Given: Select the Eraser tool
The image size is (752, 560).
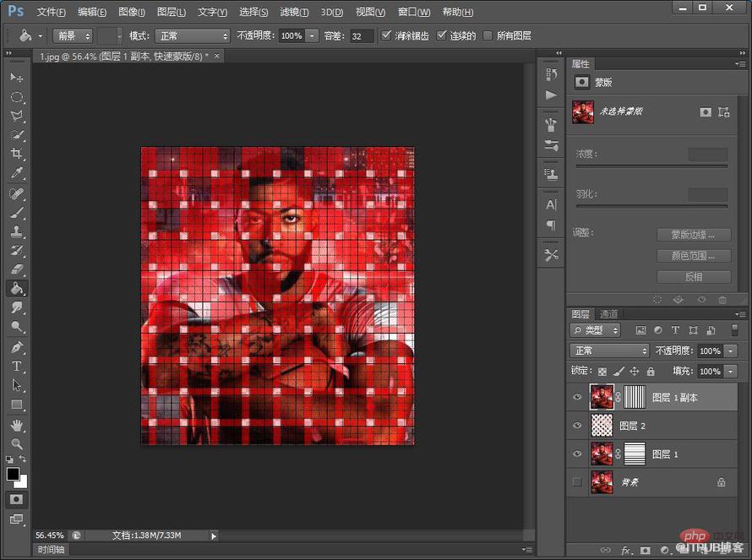Looking at the screenshot, I should (16, 269).
